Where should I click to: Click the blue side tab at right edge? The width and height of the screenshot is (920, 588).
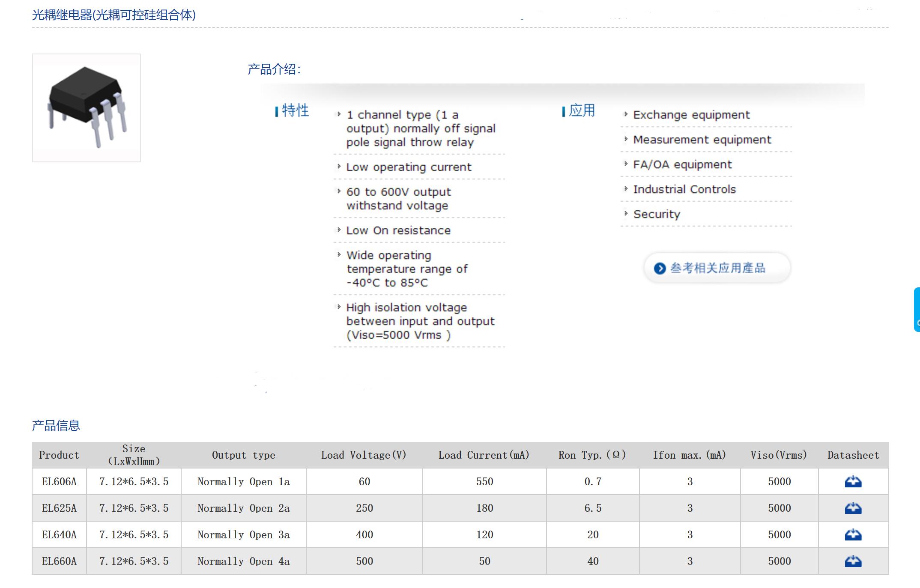[x=917, y=309]
